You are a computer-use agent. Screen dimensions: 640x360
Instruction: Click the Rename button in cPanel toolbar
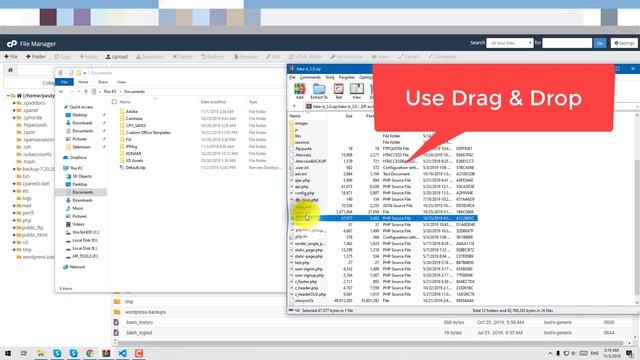tap(245, 57)
